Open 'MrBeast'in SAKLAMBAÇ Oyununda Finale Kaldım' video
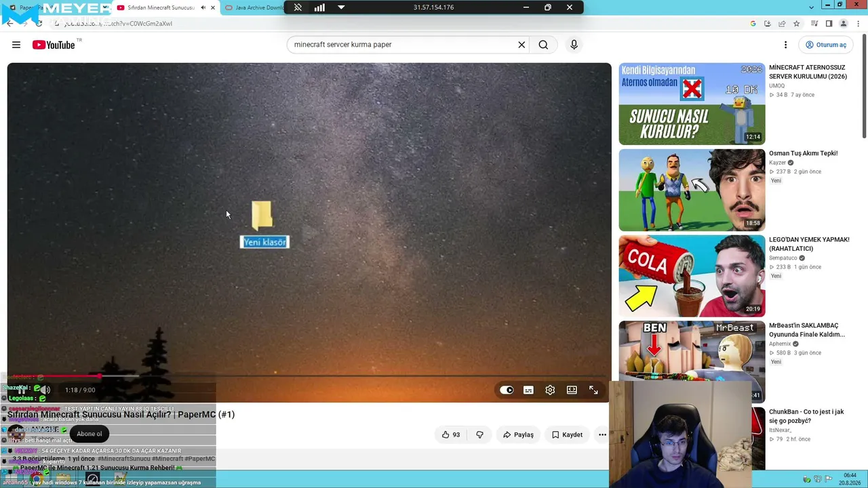This screenshot has height=488, width=868. pos(806,330)
